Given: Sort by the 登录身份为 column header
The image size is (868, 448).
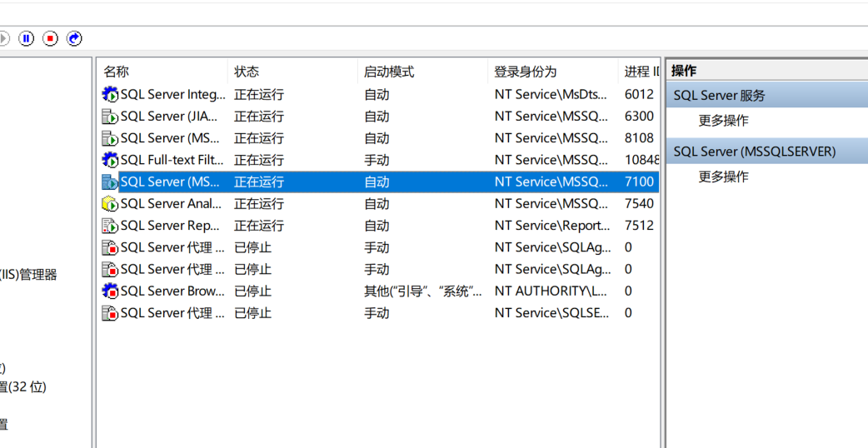Looking at the screenshot, I should (x=526, y=72).
